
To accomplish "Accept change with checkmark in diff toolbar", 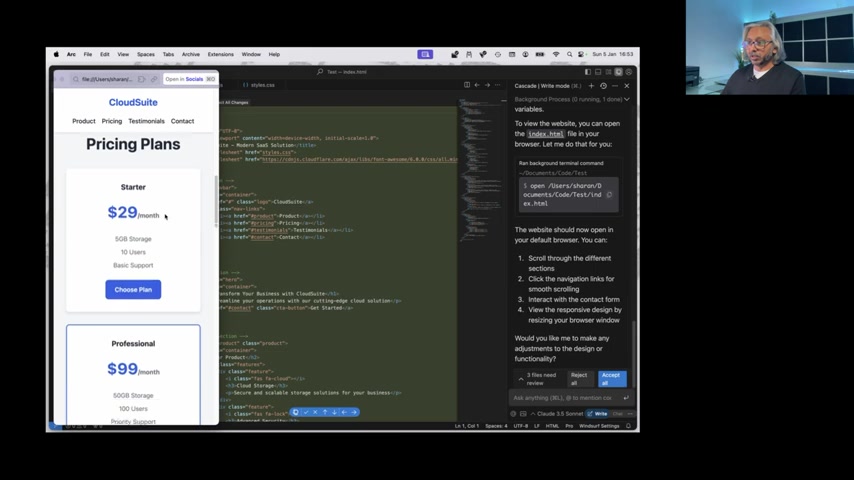I will point(306,412).
